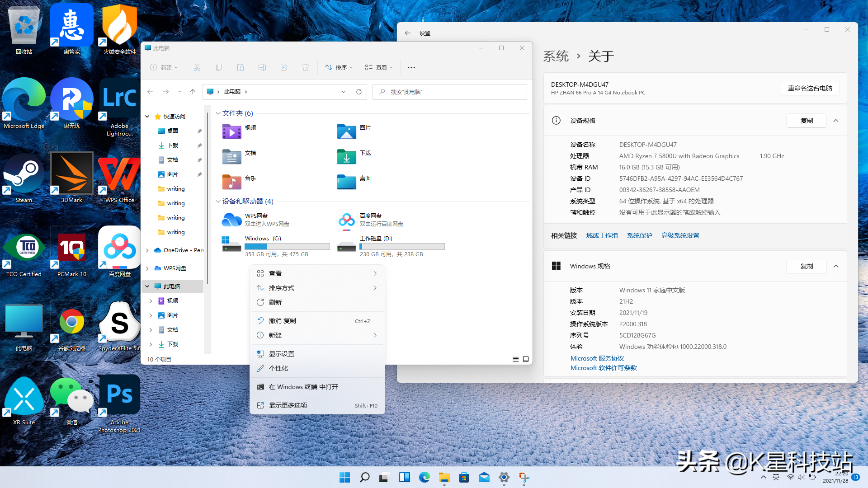Collapse the 文件夹 (6) group

[x=218, y=113]
